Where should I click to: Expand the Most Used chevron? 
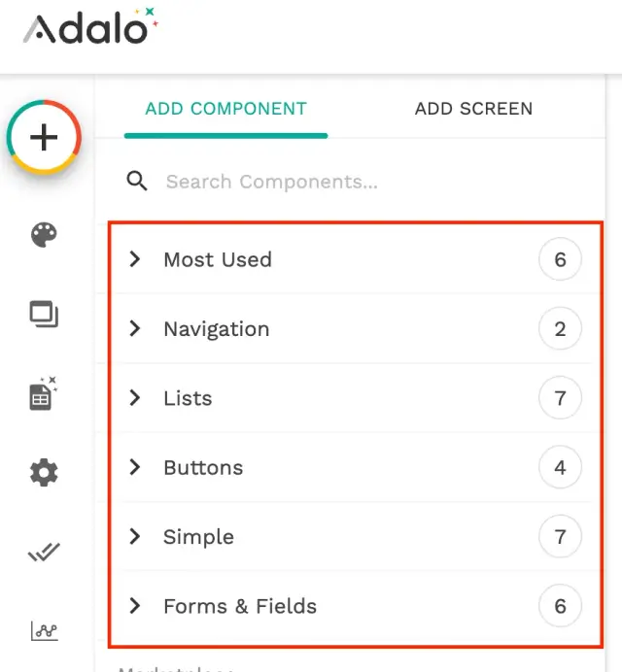point(135,259)
